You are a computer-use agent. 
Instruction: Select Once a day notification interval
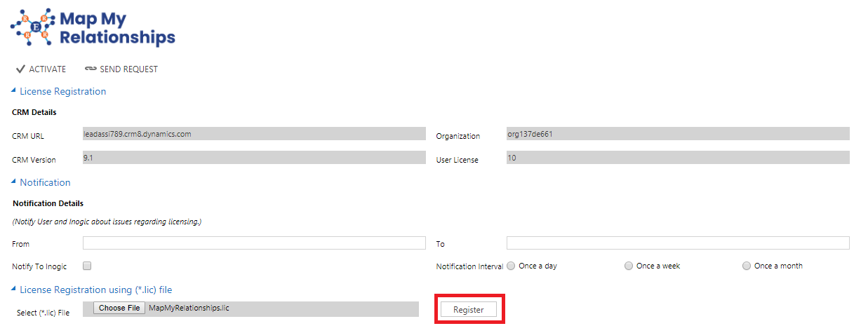[511, 266]
